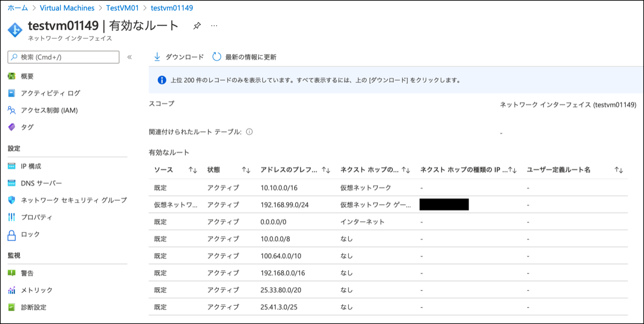Click the DNS サーバー icon

(12, 183)
